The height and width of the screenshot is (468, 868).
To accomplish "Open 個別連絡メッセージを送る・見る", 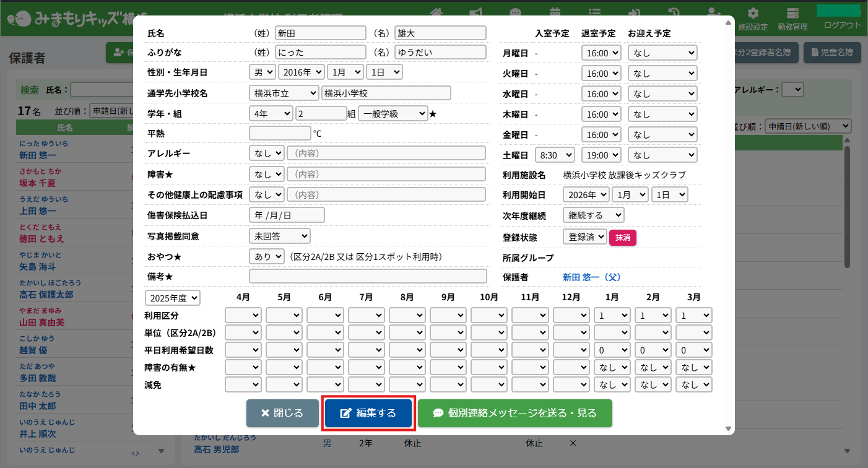I will (x=514, y=413).
